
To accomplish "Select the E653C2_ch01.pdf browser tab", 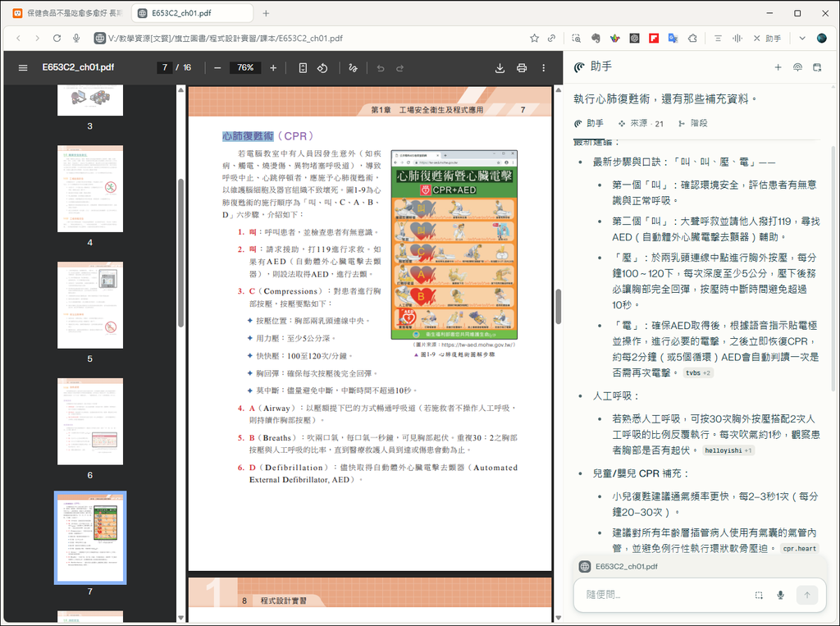I will pyautogui.click(x=192, y=13).
